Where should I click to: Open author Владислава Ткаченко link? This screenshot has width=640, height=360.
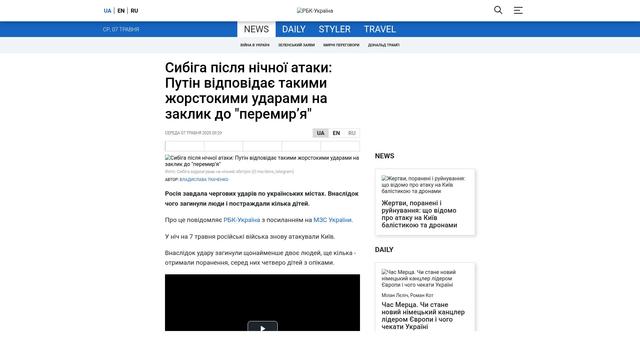(x=204, y=180)
